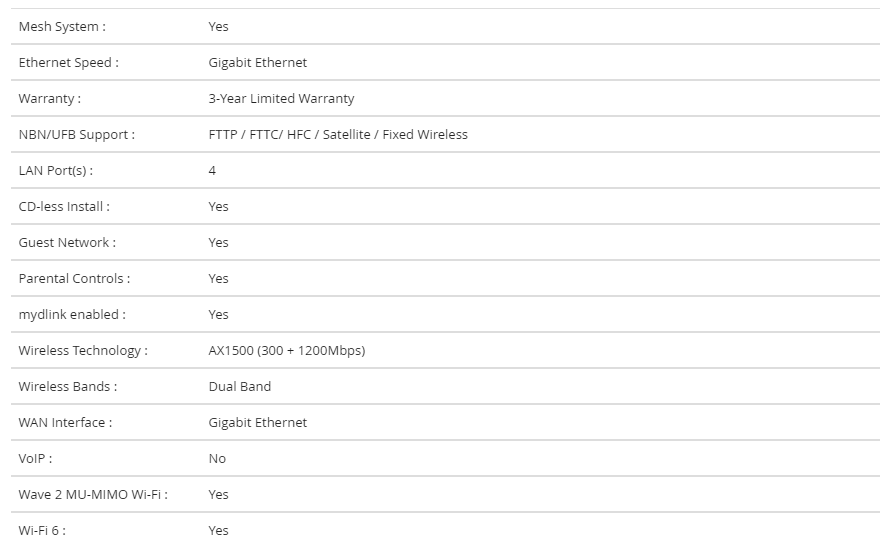Select the "WAN Interface :" label
This screenshot has height=560, width=880.
65,423
